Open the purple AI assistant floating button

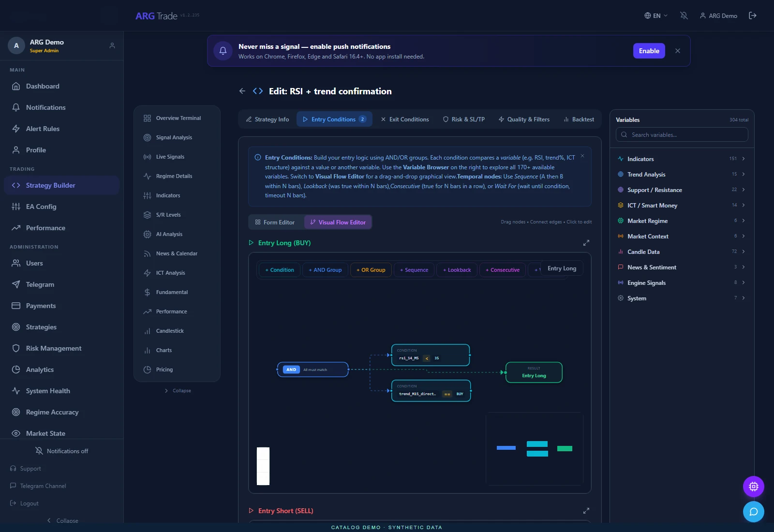754,487
